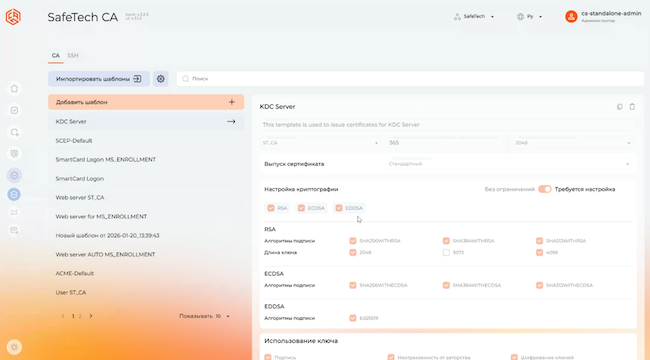650x360 pixels.
Task: Go to page 1 of templates
Action: coord(73,316)
